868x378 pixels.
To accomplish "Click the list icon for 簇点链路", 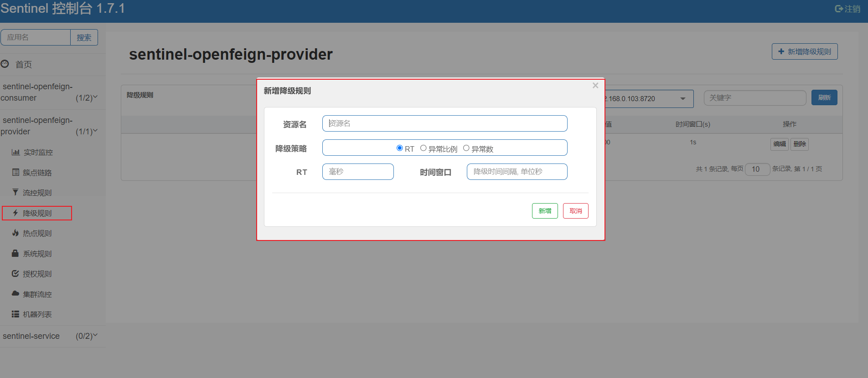I will tap(15, 173).
